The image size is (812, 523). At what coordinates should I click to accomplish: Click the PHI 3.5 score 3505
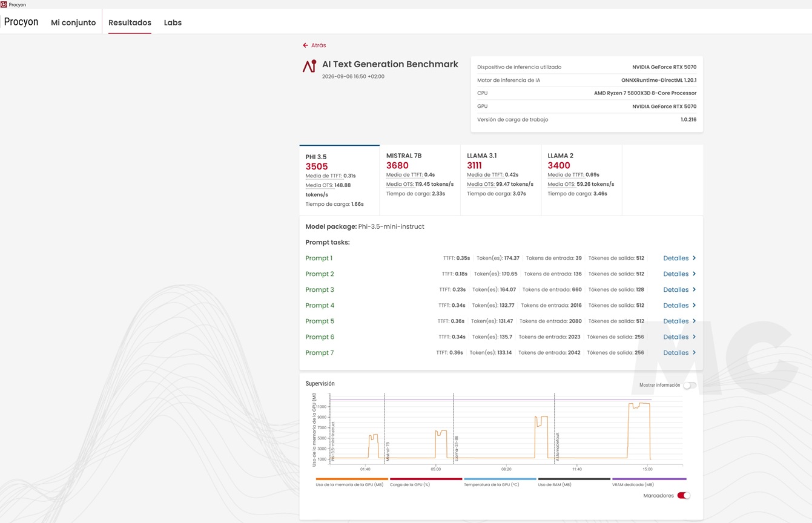coord(317,166)
